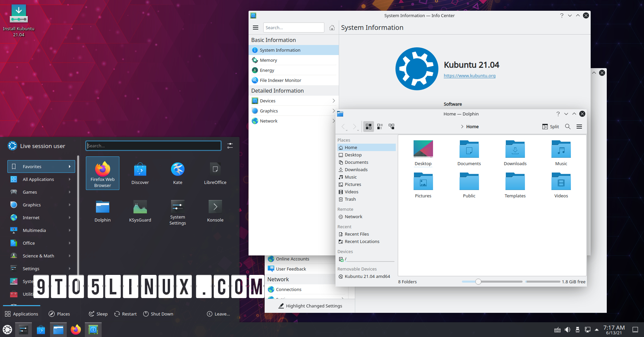Screen dimensions: 644x337
Task: Open Dolphin's hamburger menu
Action: (579, 127)
